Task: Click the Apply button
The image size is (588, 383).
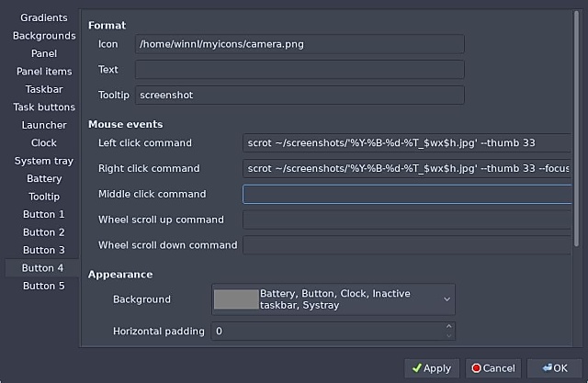Action: pyautogui.click(x=432, y=367)
